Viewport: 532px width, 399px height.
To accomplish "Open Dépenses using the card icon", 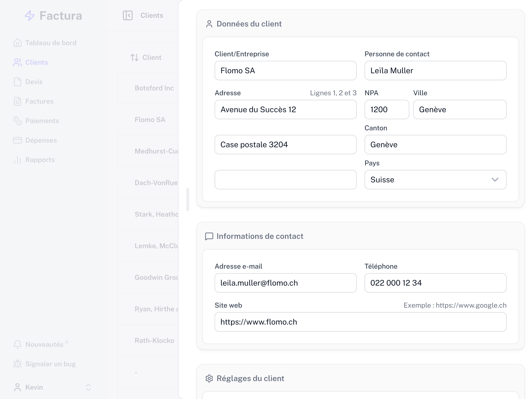I will coord(18,140).
